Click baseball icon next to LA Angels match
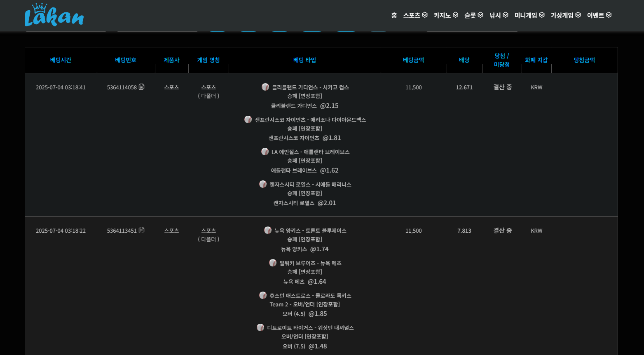 click(265, 152)
